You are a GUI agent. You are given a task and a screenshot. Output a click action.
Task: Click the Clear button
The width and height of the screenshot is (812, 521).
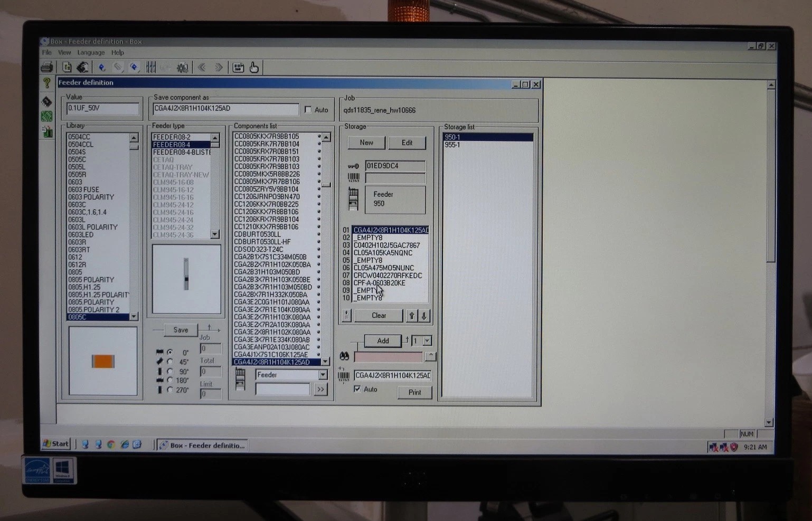coord(379,316)
